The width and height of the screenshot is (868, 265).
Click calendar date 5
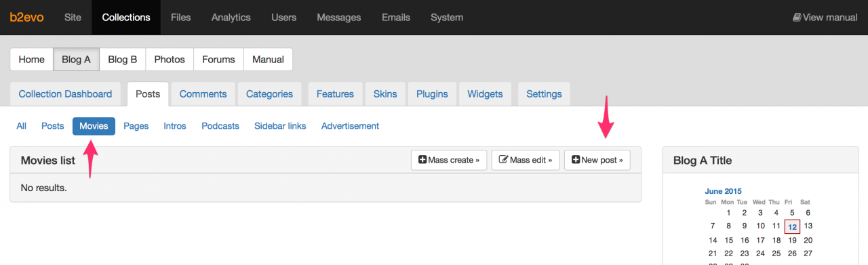click(x=792, y=213)
